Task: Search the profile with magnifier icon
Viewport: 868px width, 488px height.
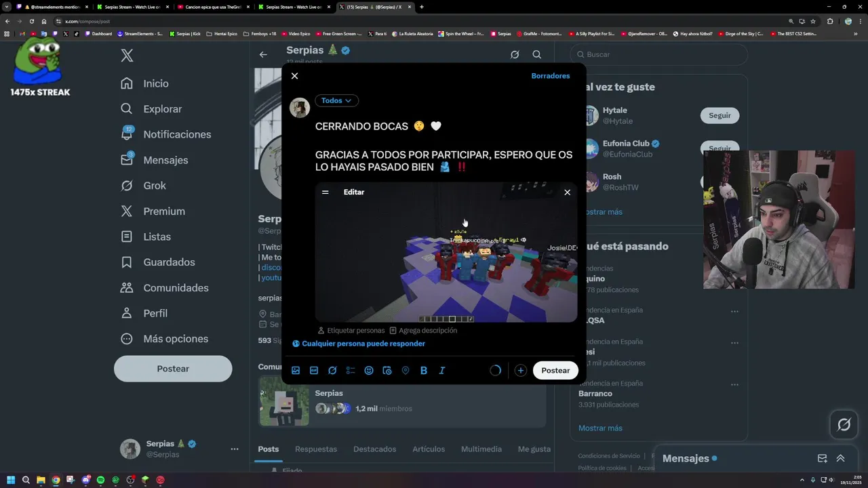Action: click(x=536, y=55)
